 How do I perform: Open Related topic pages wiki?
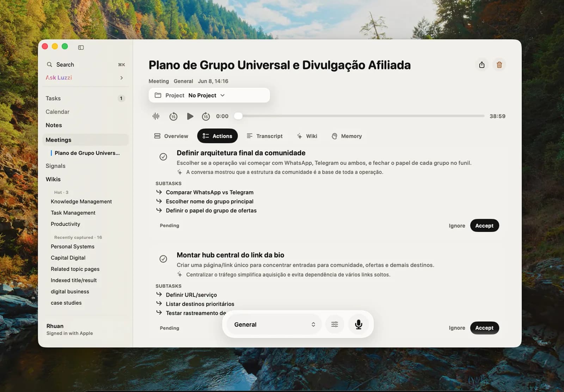click(x=75, y=269)
